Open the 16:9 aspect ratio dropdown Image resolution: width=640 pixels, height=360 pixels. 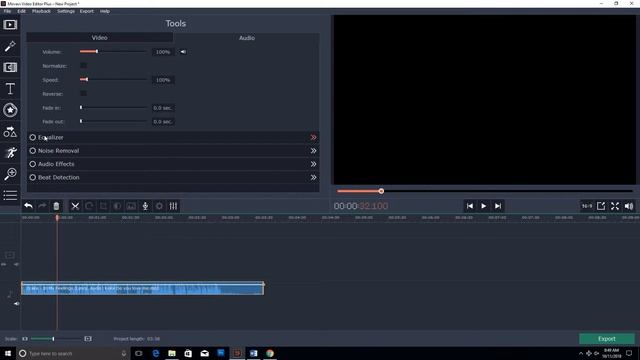point(587,206)
